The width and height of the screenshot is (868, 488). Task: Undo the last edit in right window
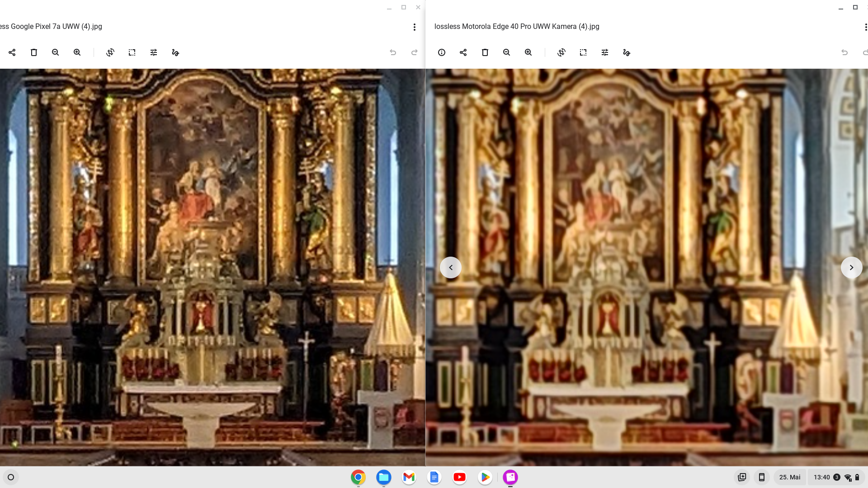coord(844,52)
